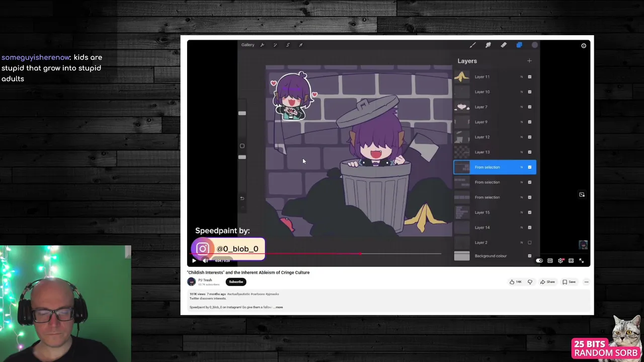Tap the Procreate undo arrow
Image resolution: width=644 pixels, height=362 pixels.
pos(242,198)
